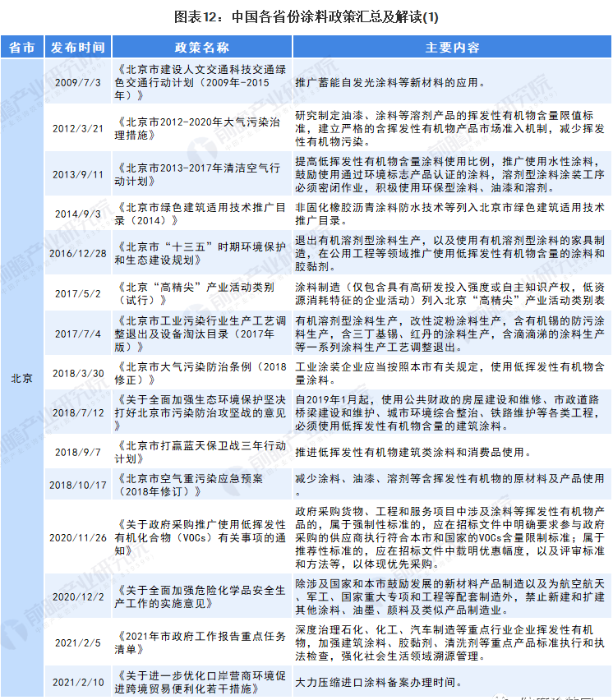Image resolution: width=613 pixels, height=700 pixels.
Task: Click the 2020/11/26 date cell
Action: pos(78,537)
